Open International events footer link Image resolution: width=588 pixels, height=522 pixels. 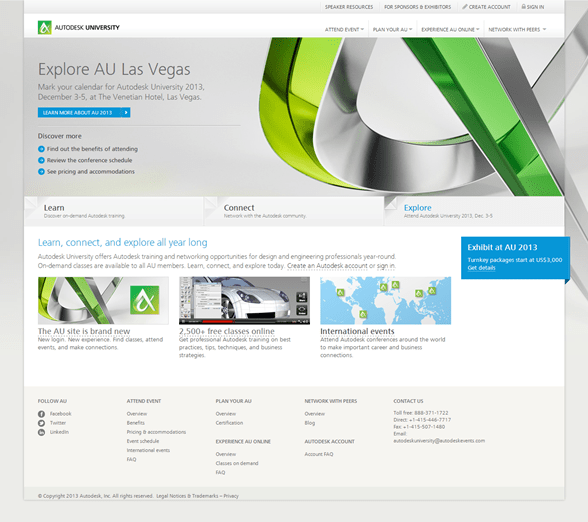(x=148, y=450)
